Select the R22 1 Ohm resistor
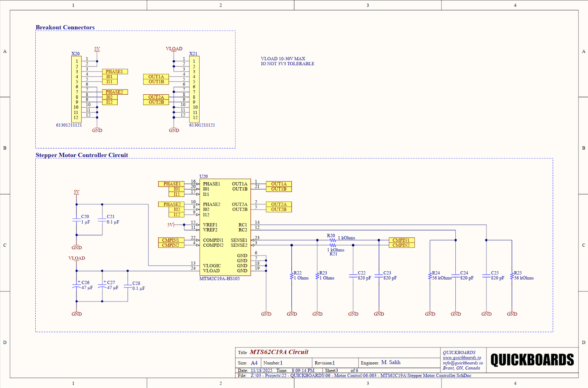The width and height of the screenshot is (588, 388). (292, 276)
